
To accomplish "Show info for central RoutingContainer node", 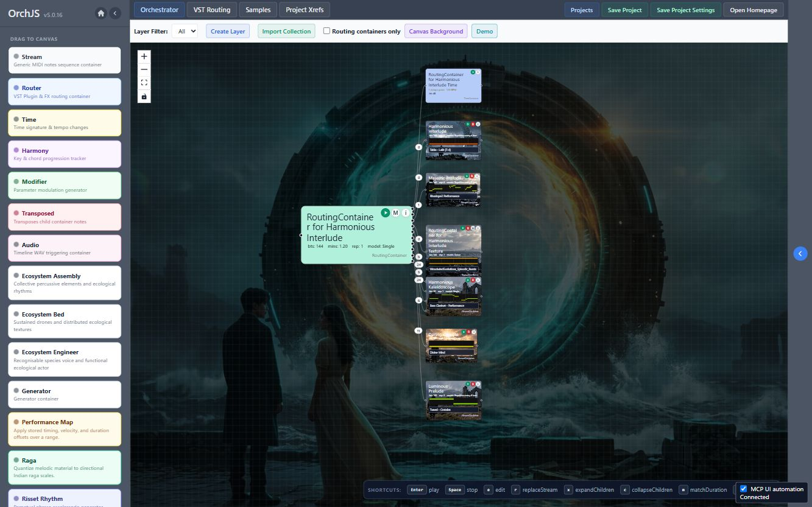I will (406, 212).
